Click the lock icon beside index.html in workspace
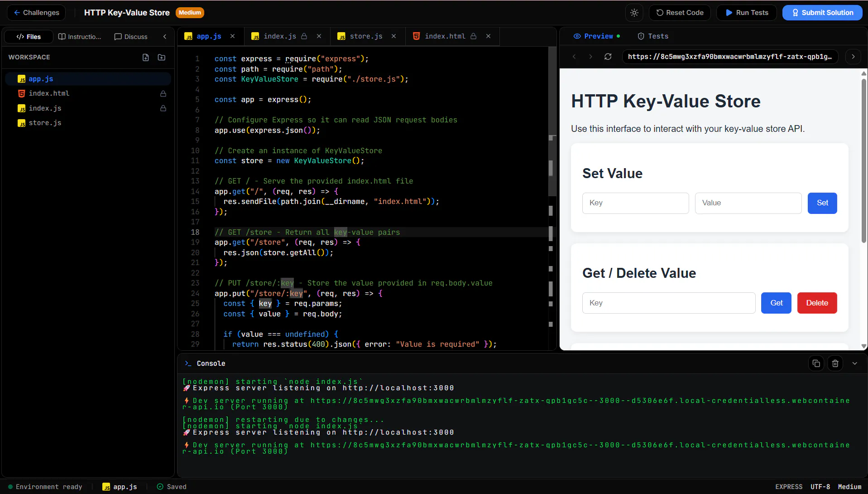Screen dimensions: 868x494 [163, 94]
